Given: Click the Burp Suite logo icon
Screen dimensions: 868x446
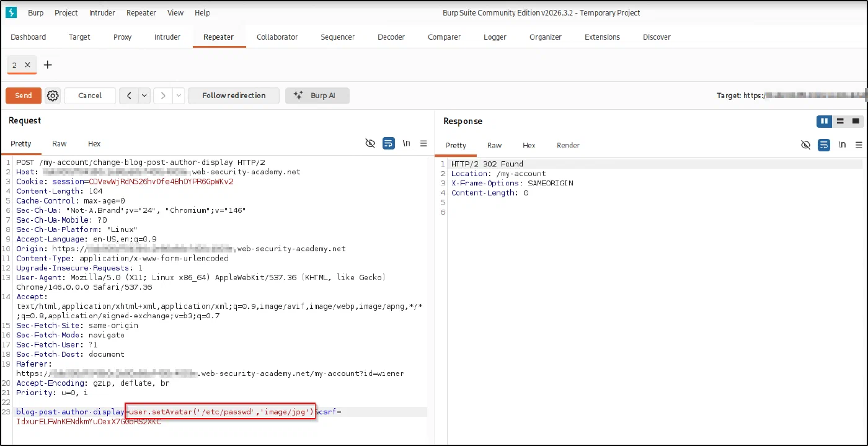Looking at the screenshot, I should click(11, 12).
